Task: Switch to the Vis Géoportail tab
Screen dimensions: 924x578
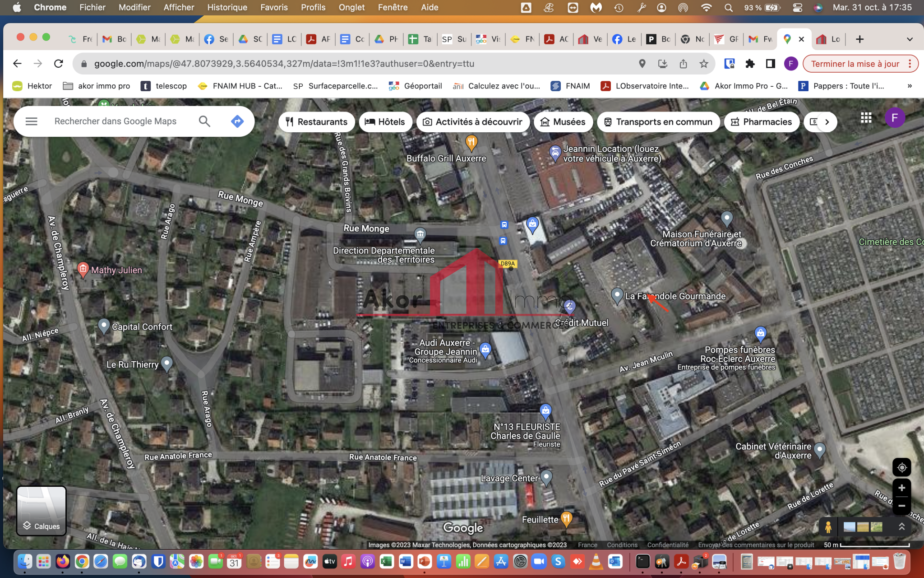Action: (489, 39)
